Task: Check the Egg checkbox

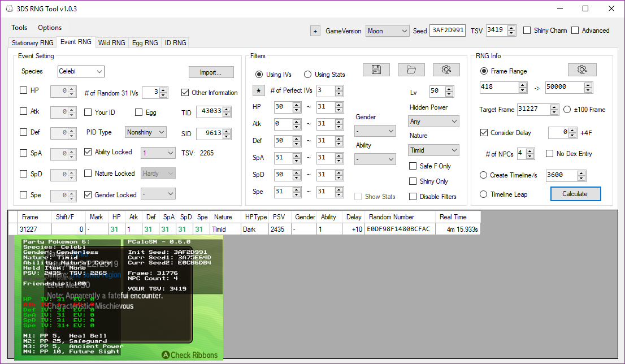Action: click(138, 112)
